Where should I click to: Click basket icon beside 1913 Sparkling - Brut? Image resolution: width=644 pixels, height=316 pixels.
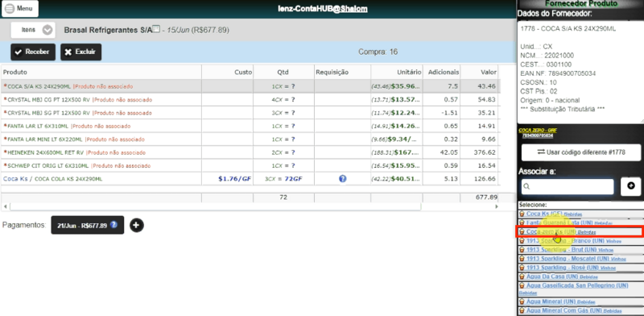tap(522, 250)
